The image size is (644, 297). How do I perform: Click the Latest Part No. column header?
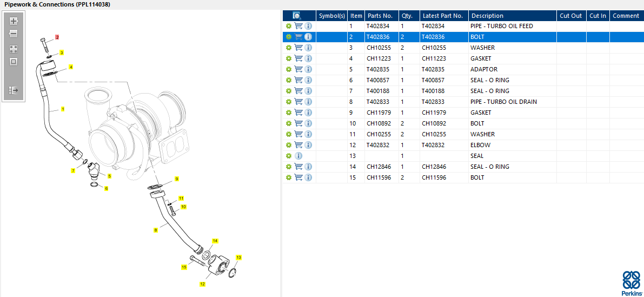click(x=444, y=16)
